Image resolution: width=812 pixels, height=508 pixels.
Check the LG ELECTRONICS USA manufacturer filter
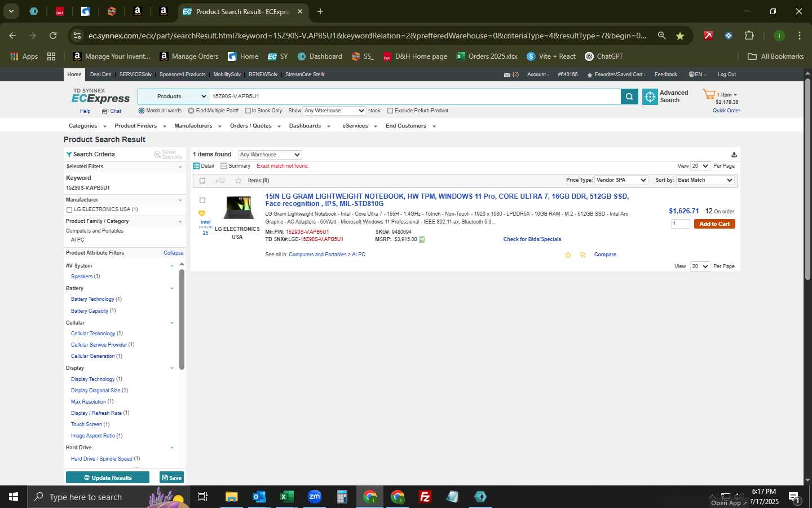point(69,210)
